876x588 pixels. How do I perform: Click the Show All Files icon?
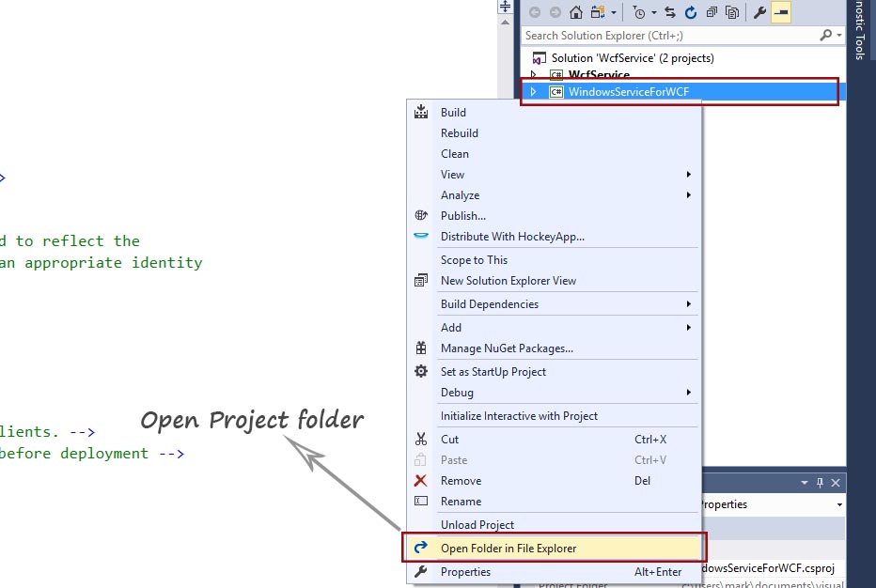pos(732,12)
